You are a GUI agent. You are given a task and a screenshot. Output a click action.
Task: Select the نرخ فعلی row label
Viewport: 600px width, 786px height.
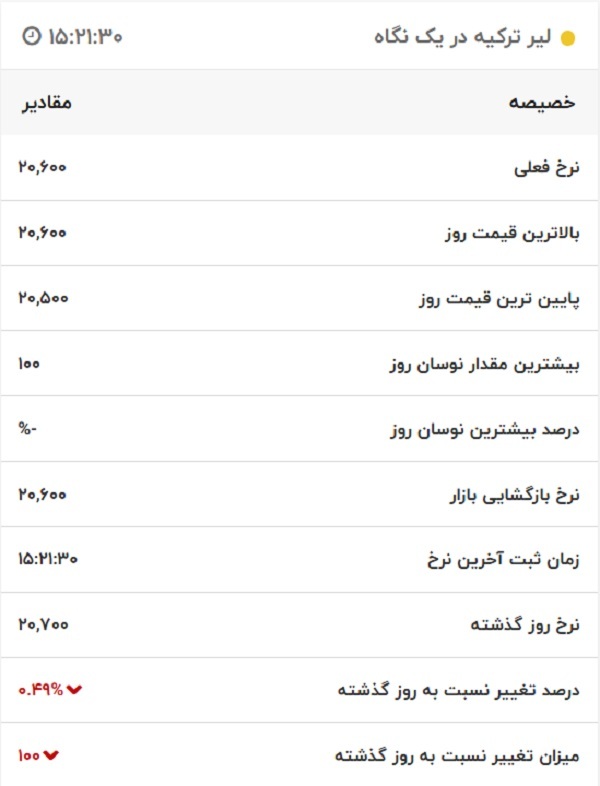click(545, 168)
